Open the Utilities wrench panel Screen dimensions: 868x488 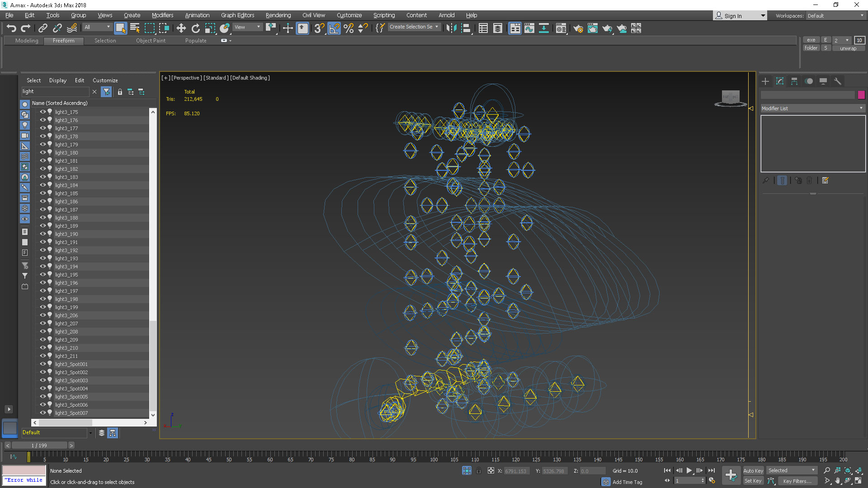[838, 81]
